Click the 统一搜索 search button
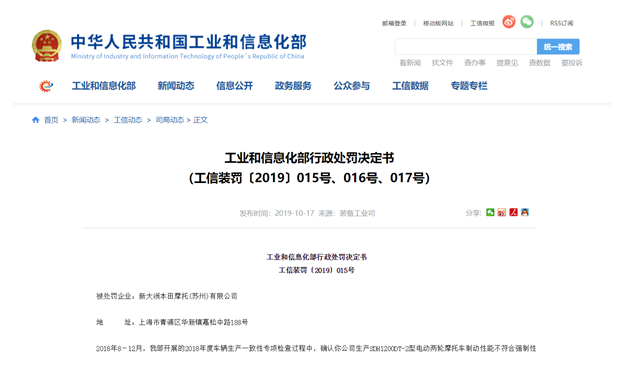Viewport: 617px width, 367px height. click(x=558, y=47)
